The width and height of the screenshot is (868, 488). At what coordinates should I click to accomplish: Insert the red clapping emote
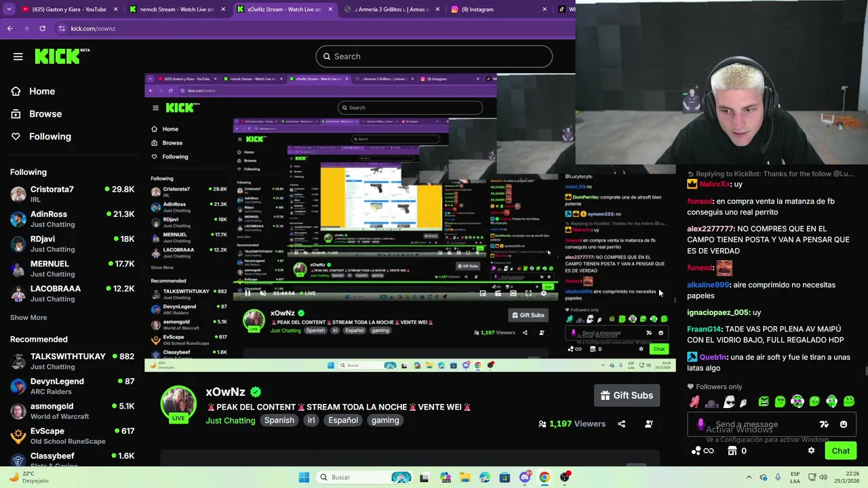tap(694, 402)
